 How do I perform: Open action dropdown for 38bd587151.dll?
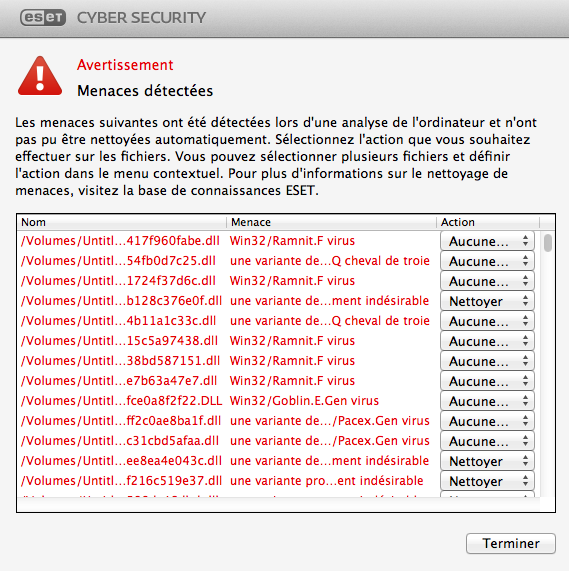click(x=487, y=361)
